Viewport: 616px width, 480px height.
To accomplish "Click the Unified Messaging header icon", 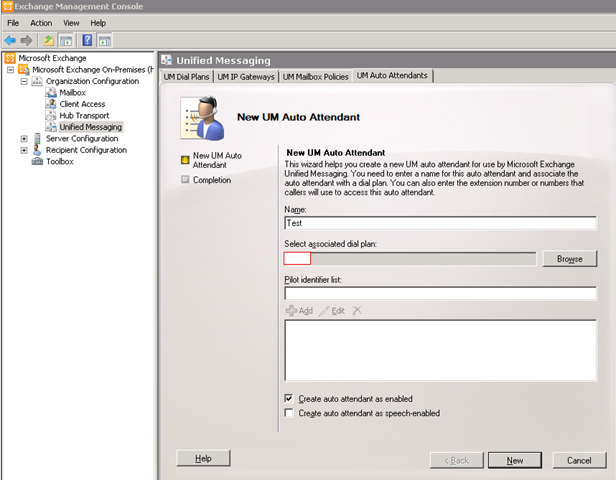I will coord(167,60).
